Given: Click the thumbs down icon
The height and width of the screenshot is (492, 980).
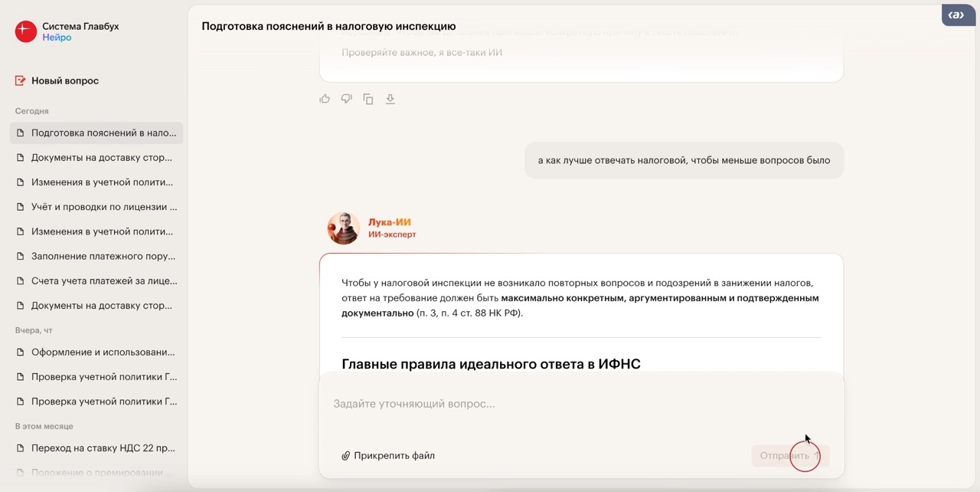Looking at the screenshot, I should pyautogui.click(x=346, y=99).
